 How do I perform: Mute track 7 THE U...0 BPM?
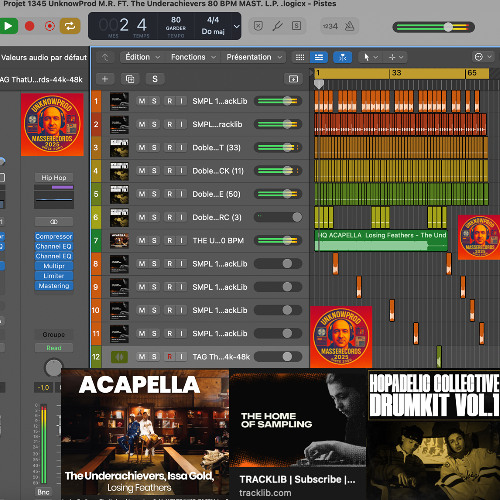point(142,240)
